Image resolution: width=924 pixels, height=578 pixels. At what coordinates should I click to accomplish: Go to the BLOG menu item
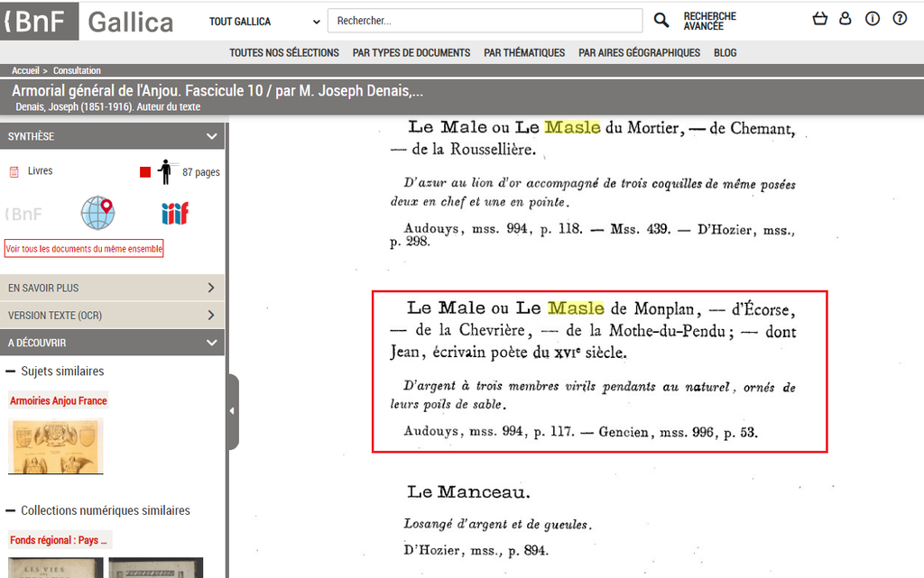(x=725, y=53)
